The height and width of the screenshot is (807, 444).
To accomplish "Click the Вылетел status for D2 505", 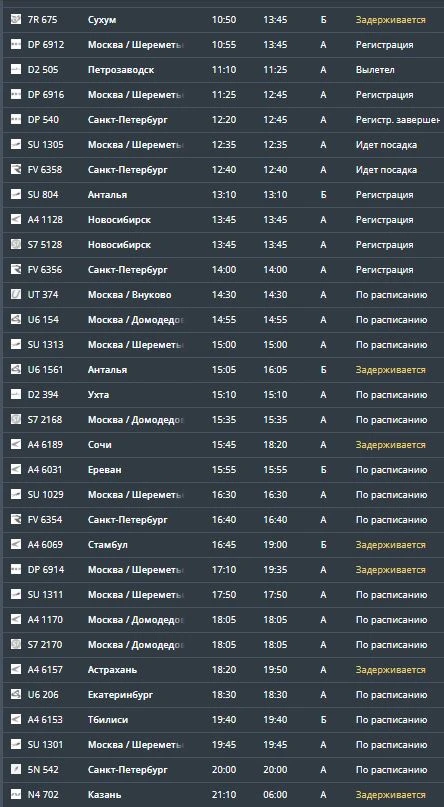I will (x=375, y=70).
